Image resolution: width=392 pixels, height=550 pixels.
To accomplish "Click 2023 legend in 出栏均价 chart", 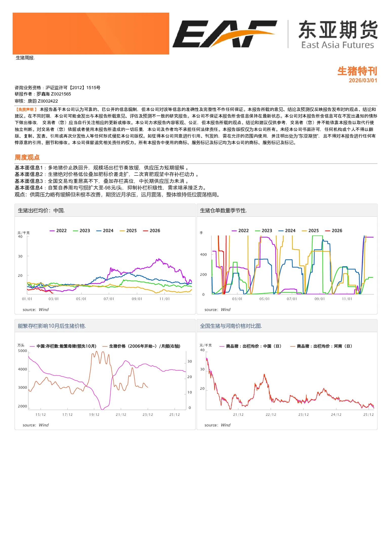I will 81,231.
